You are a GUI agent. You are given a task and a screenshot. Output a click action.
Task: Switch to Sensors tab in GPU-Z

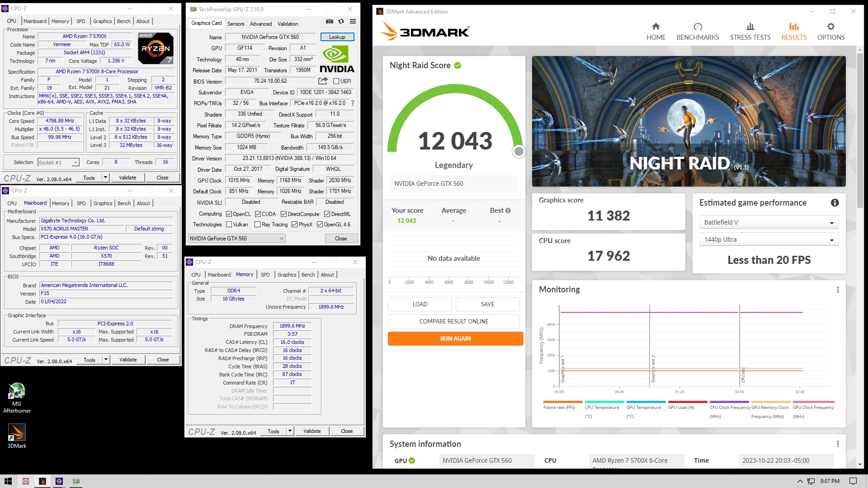[236, 24]
